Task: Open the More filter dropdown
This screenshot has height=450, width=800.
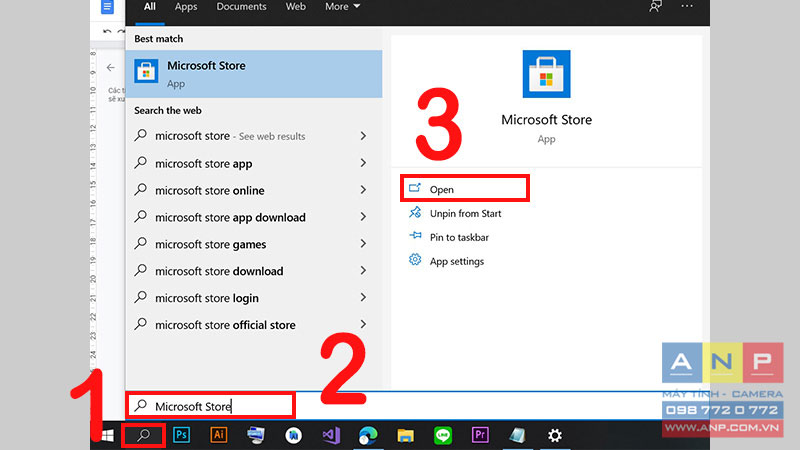Action: [x=342, y=7]
